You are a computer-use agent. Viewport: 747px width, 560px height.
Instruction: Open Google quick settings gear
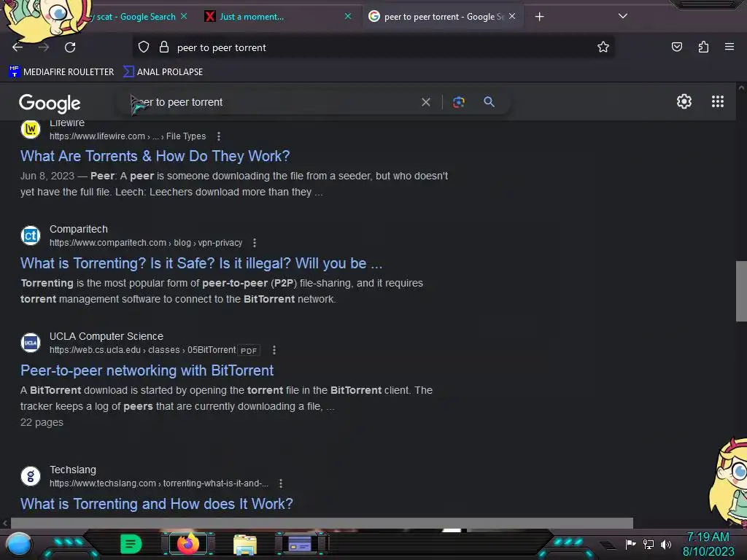click(684, 101)
